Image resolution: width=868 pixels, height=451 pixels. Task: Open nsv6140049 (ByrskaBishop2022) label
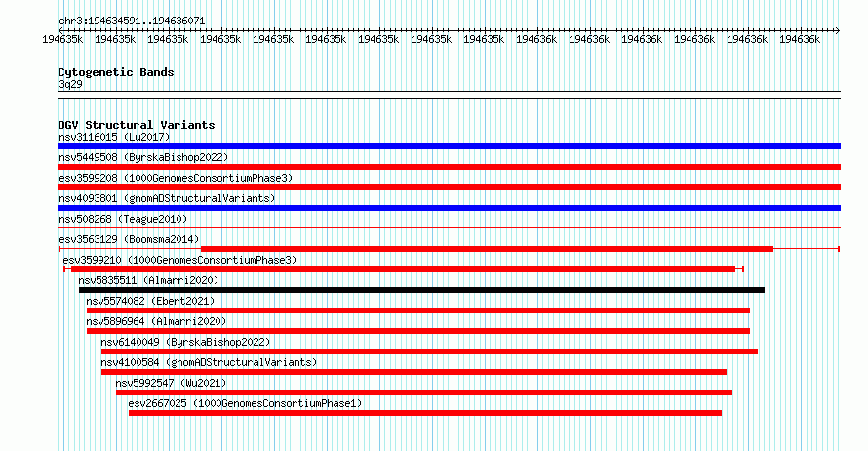185,342
